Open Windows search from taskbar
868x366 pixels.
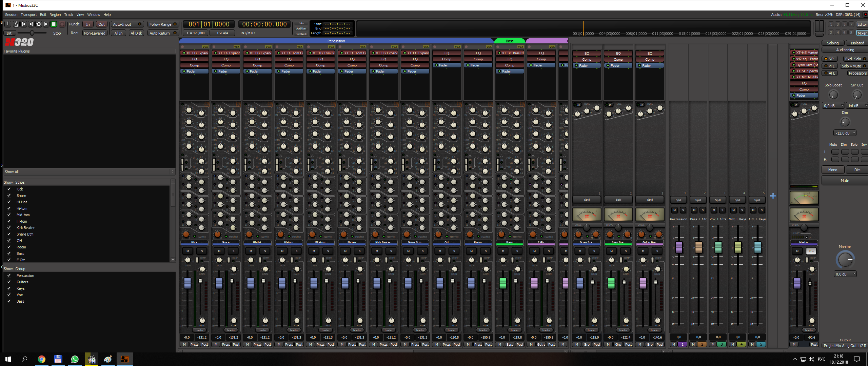pos(24,359)
